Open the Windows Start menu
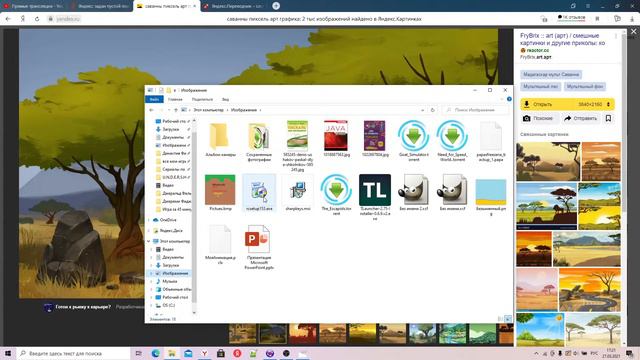The image size is (640, 360). point(8,353)
